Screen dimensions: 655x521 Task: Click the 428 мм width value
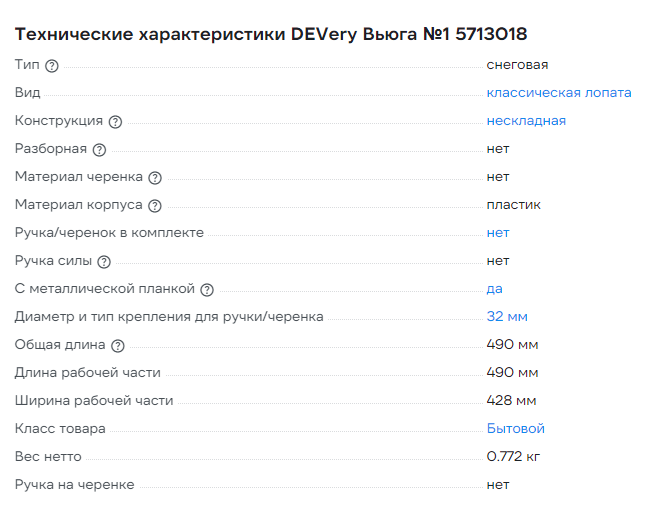point(512,401)
